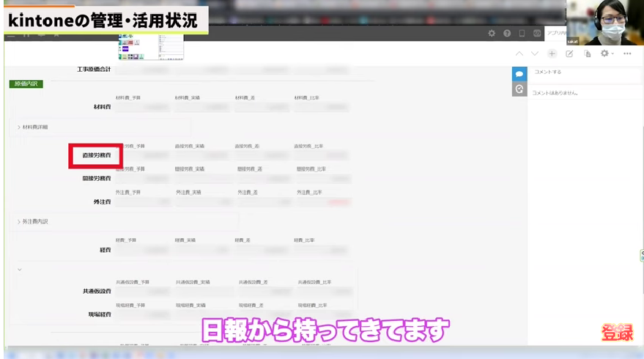This screenshot has width=644, height=359.
Task: Click the 材料費_実績 field value
Action: [x=201, y=107]
